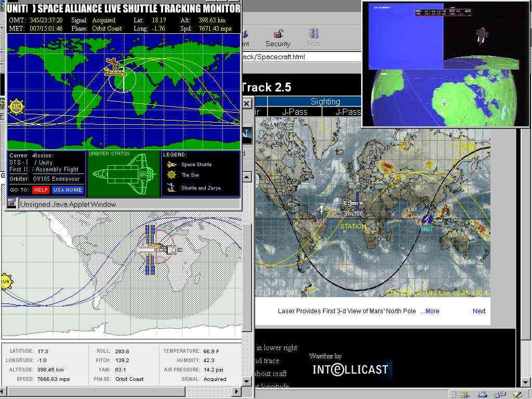The width and height of the screenshot is (532, 399).
Task: Click the Track 2.5 page heading
Action: [x=267, y=87]
